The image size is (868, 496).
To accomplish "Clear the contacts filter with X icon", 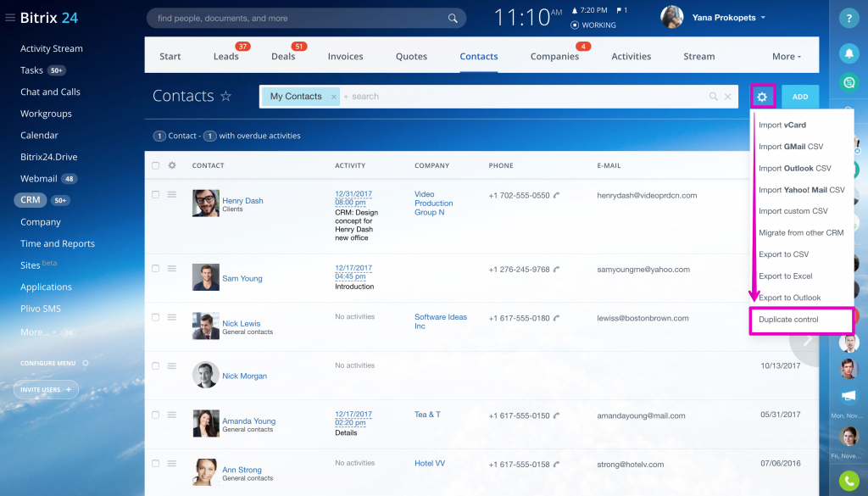I will click(728, 97).
